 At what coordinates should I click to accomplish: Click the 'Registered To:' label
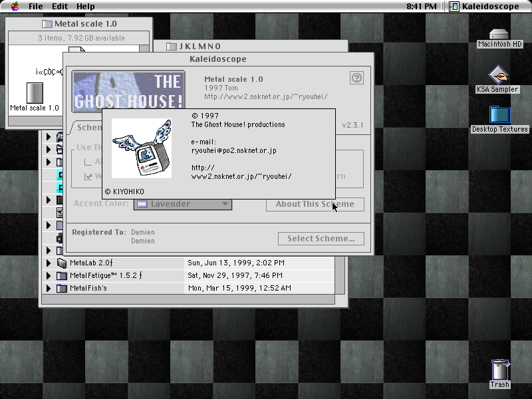[99, 232]
